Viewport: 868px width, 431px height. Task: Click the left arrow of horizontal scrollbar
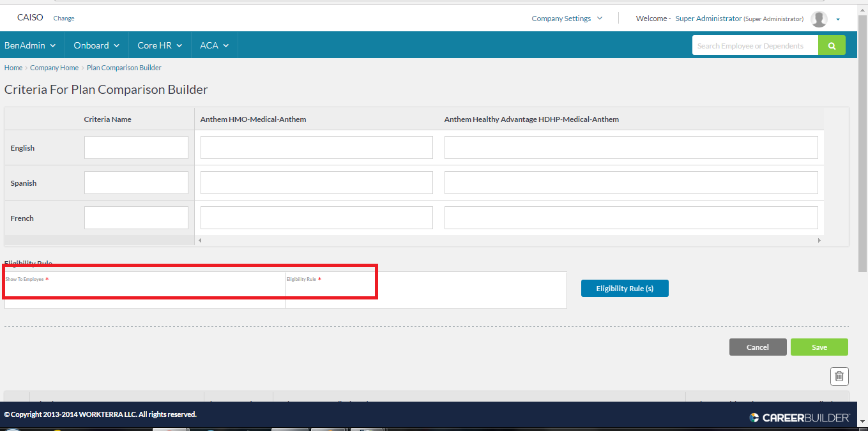point(199,241)
